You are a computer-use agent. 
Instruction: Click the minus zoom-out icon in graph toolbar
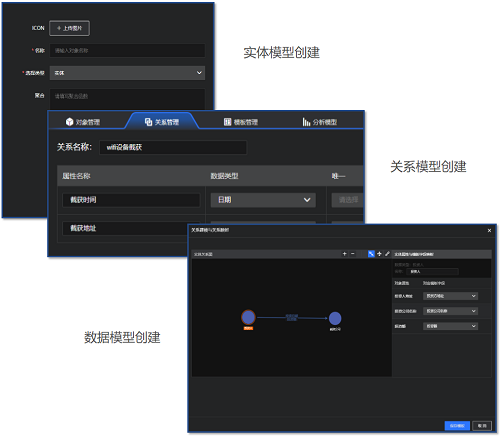pos(353,254)
